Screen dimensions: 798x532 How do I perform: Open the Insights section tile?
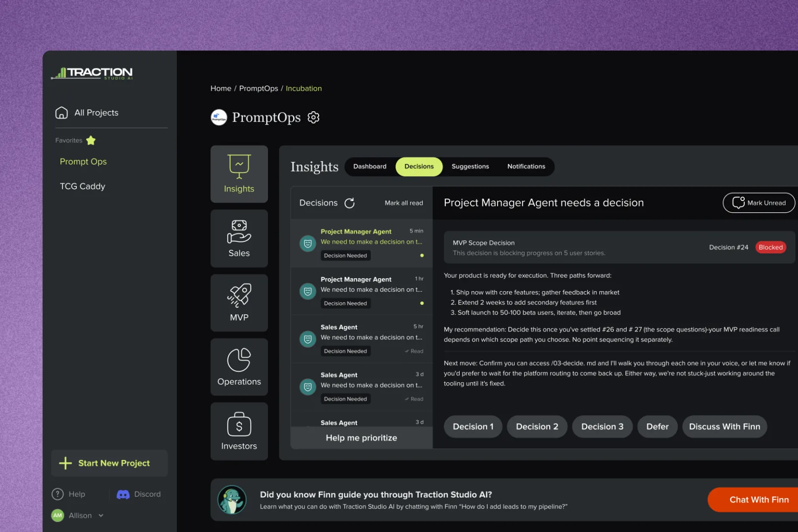click(x=239, y=174)
